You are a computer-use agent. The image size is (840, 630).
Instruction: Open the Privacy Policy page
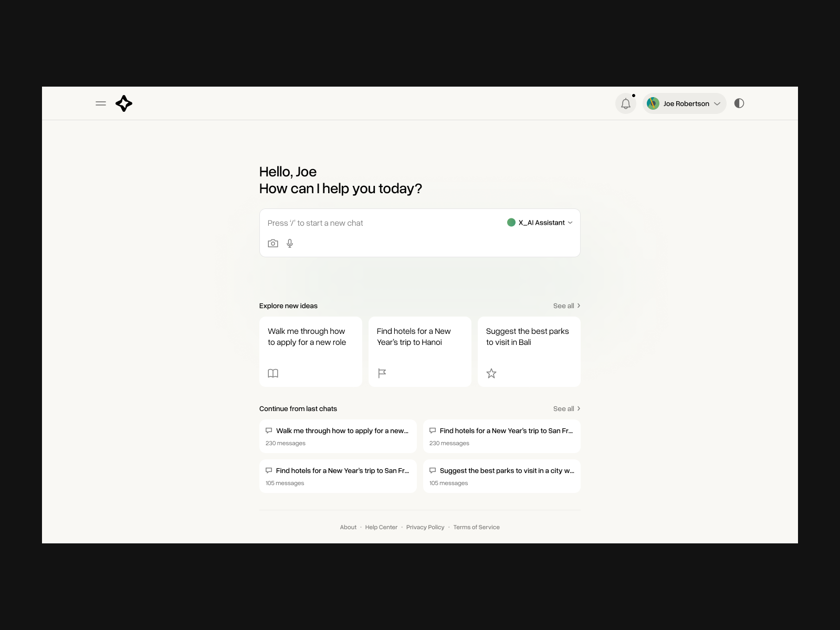point(425,527)
